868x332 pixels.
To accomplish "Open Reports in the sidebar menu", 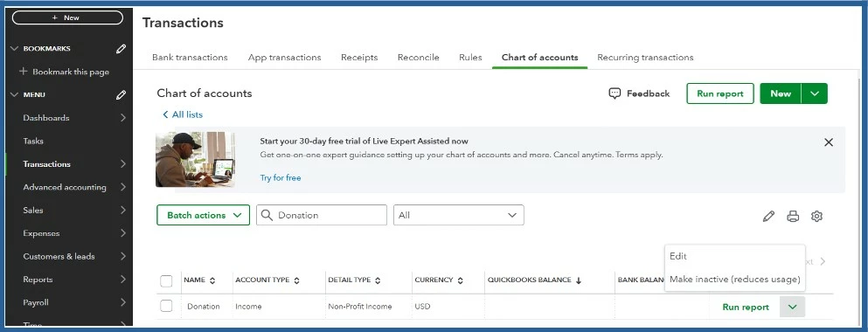I will (x=38, y=280).
